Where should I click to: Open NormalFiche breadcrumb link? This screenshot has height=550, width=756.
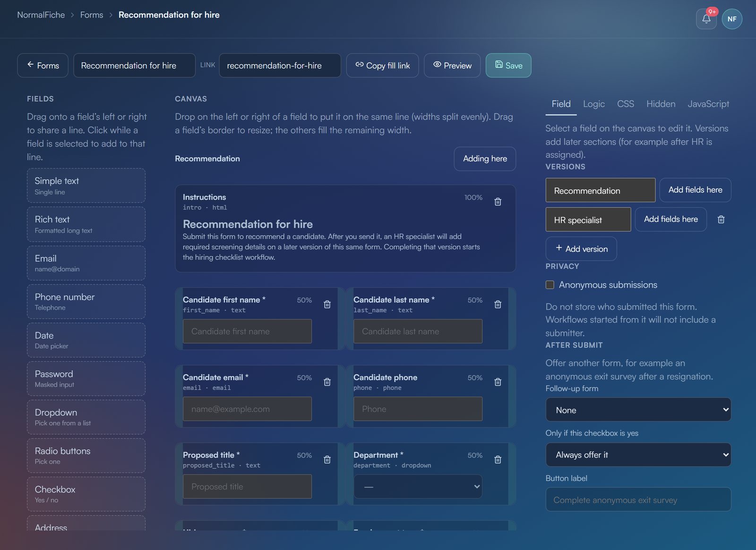41,15
